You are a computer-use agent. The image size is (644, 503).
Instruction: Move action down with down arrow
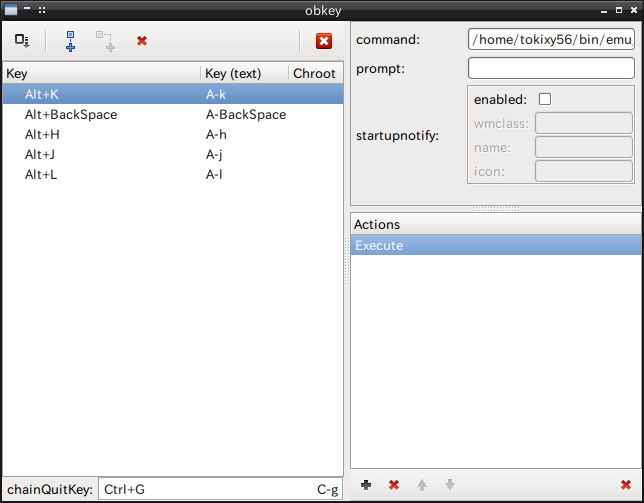coord(450,485)
